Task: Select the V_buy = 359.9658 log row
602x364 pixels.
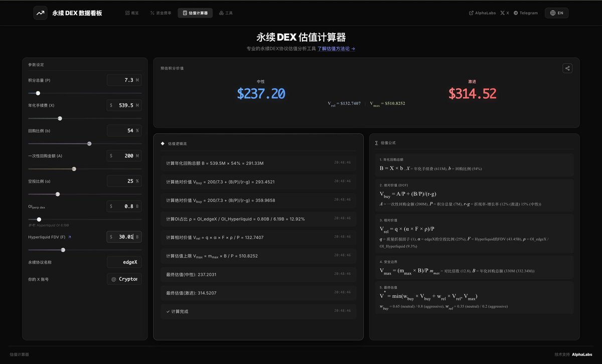Action: 258,200
